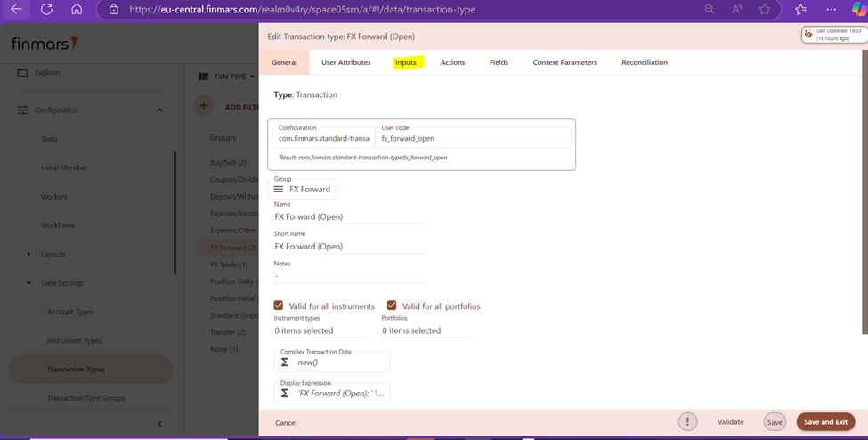Open sigma expression editor for Complex Transaction Date
The width and height of the screenshot is (868, 440).
pos(285,363)
